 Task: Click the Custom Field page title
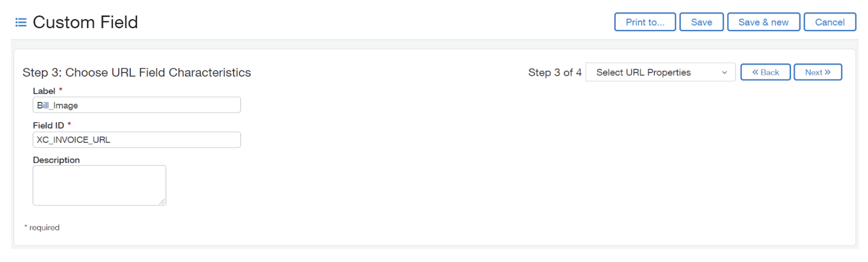85,22
